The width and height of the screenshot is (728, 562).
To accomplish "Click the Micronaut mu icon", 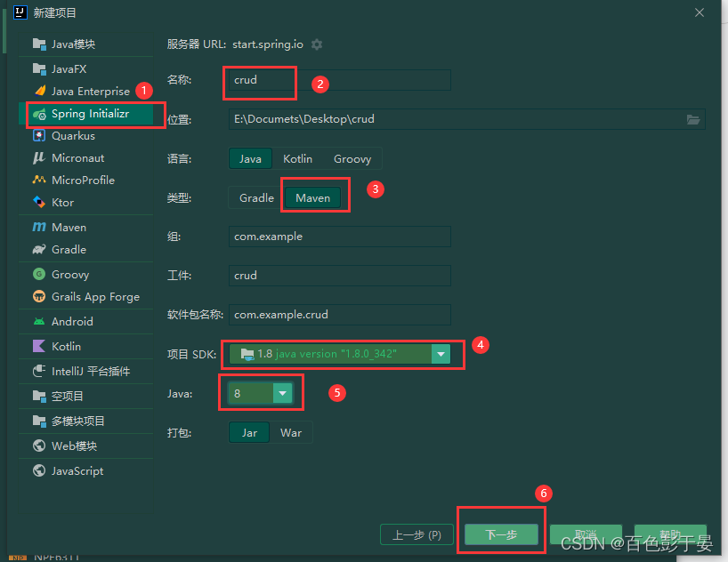I will pyautogui.click(x=39, y=157).
